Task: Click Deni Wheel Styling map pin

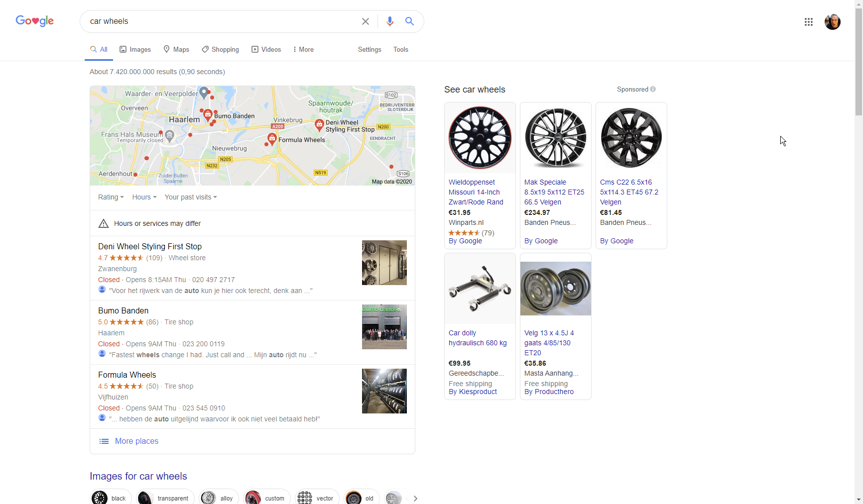Action: [x=319, y=124]
